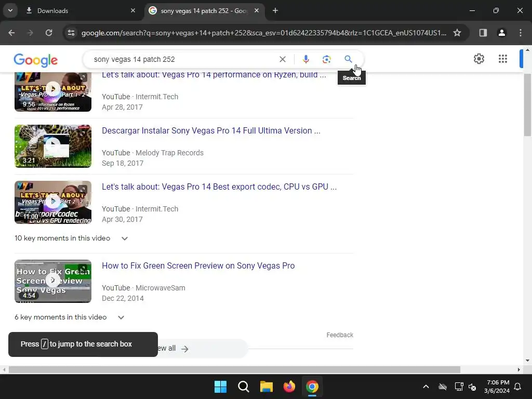Launch Firefox from the taskbar
This screenshot has height=399, width=532.
pyautogui.click(x=289, y=387)
